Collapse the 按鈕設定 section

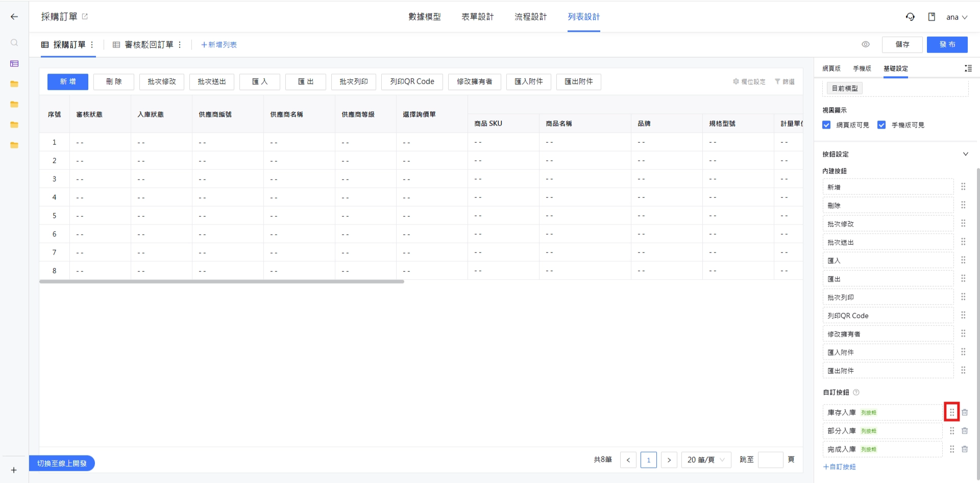point(966,154)
